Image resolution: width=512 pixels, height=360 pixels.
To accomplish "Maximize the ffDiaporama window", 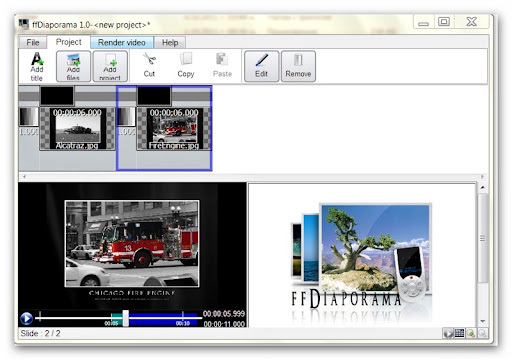I will 444,22.
